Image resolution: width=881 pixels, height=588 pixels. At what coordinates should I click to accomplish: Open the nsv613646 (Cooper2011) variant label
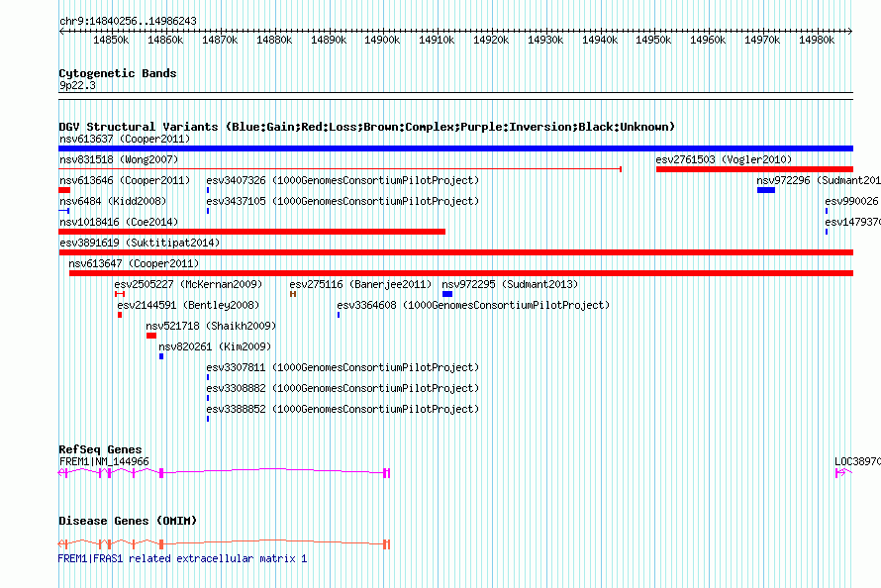click(125, 180)
